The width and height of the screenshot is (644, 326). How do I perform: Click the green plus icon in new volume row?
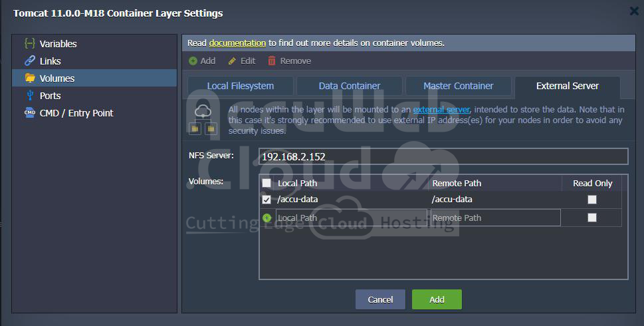(x=267, y=218)
